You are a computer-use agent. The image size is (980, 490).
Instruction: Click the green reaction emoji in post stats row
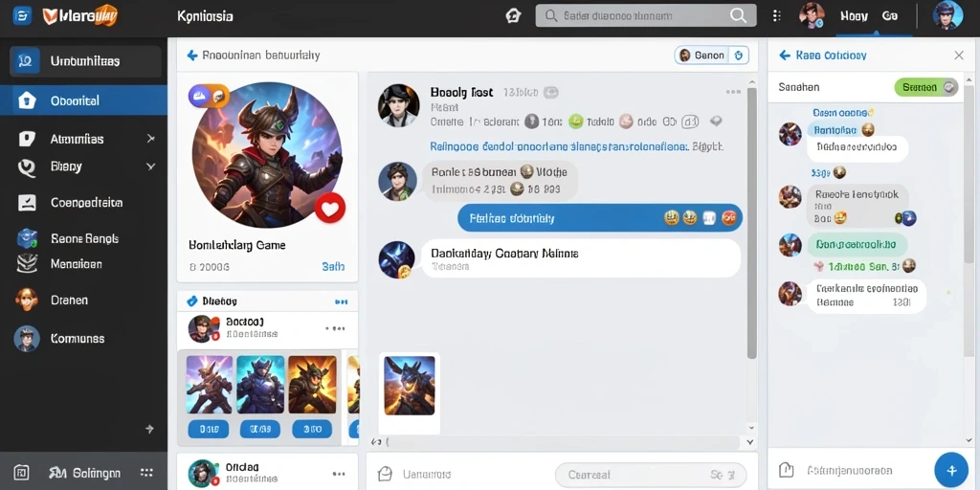pyautogui.click(x=575, y=122)
